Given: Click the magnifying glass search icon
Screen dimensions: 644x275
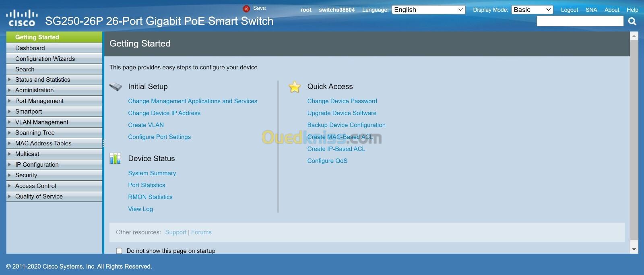Looking at the screenshot, I should [632, 21].
